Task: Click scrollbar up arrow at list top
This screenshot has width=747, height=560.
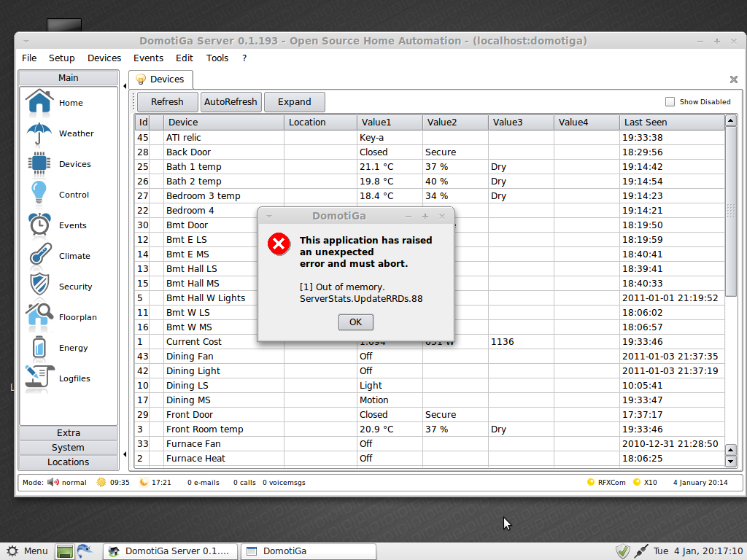Action: 731,120
